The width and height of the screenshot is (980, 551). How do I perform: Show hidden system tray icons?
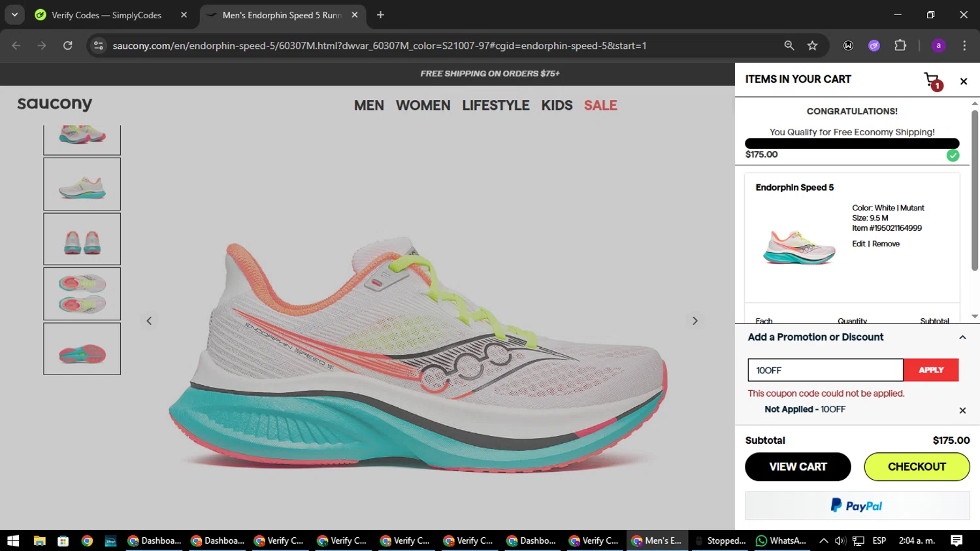[823, 541]
